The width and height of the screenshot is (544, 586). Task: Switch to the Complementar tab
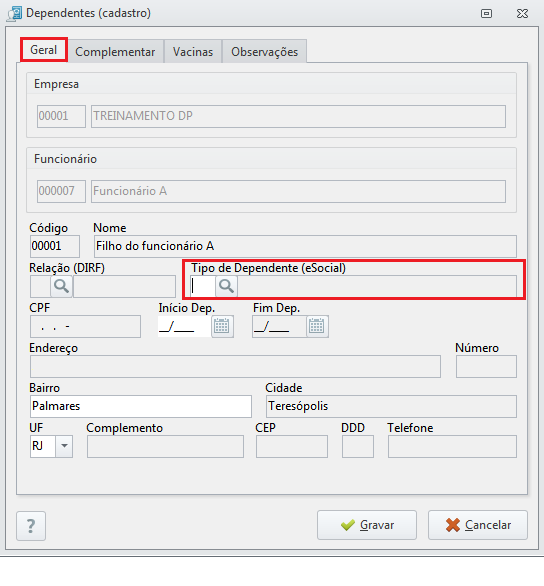pos(115,52)
